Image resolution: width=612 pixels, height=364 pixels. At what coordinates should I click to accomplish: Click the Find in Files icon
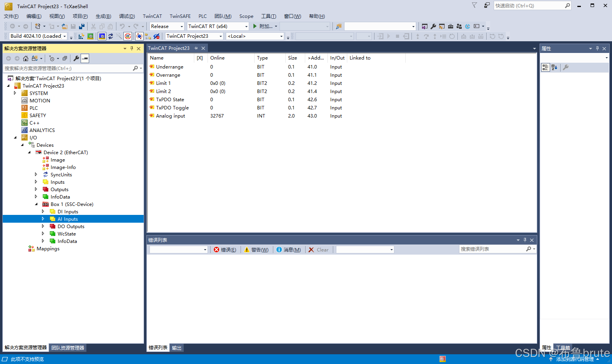click(x=339, y=26)
